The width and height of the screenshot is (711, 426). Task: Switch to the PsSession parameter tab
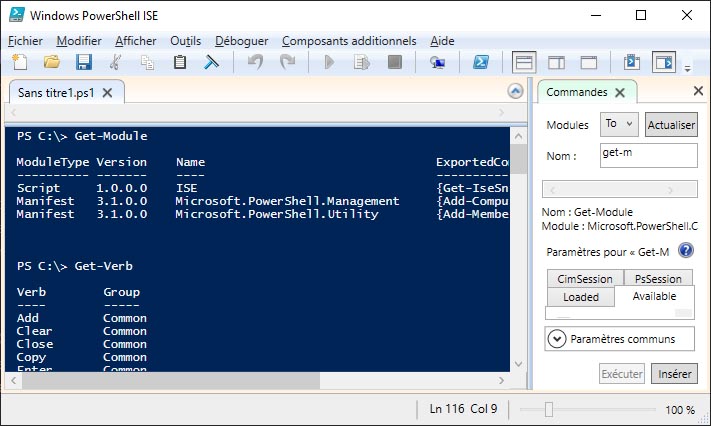coord(658,279)
